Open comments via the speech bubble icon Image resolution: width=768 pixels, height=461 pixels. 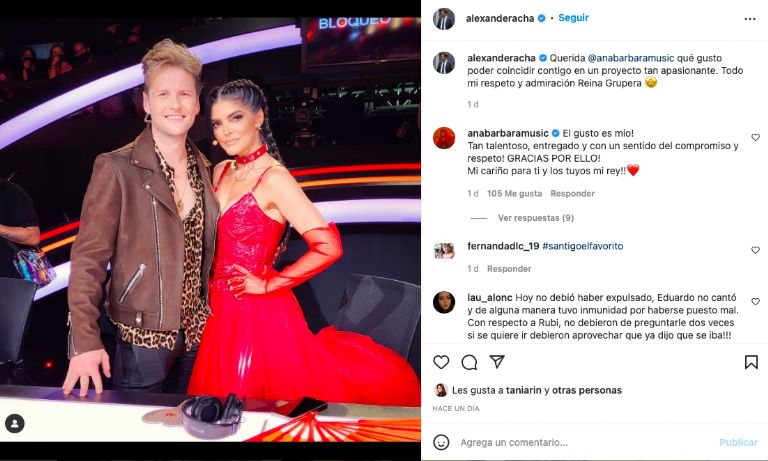coord(469,362)
